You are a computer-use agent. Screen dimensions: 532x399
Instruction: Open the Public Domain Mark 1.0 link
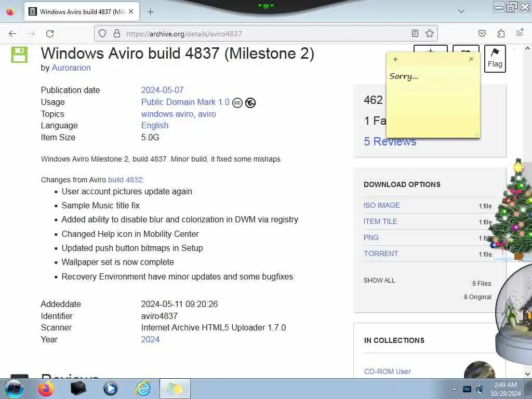coord(185,102)
